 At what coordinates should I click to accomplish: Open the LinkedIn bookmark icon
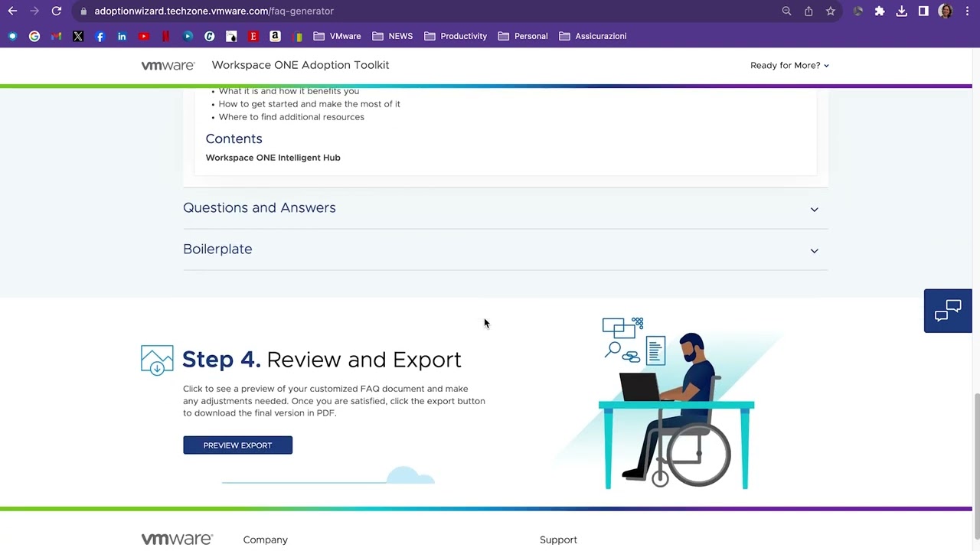coord(122,36)
